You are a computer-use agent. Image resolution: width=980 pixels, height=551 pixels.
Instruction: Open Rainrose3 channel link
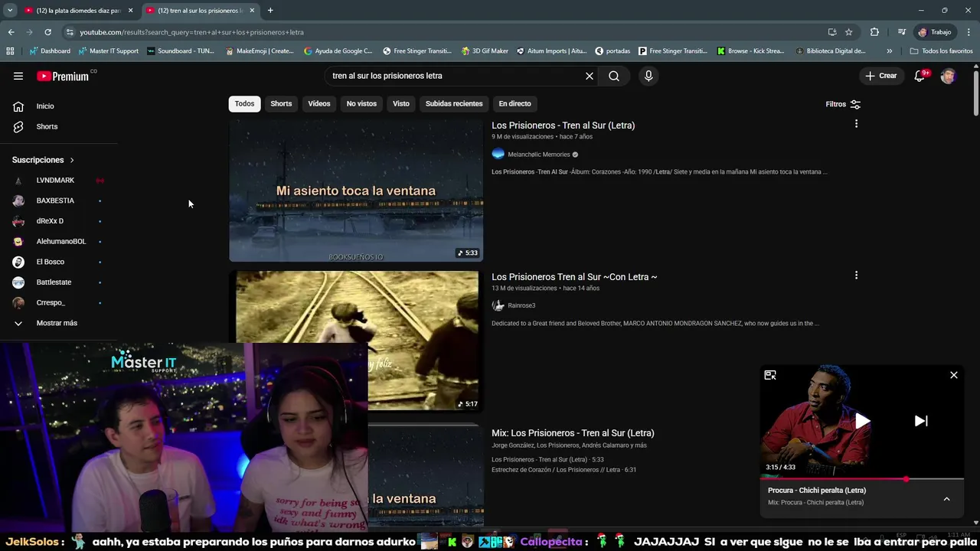tap(521, 305)
